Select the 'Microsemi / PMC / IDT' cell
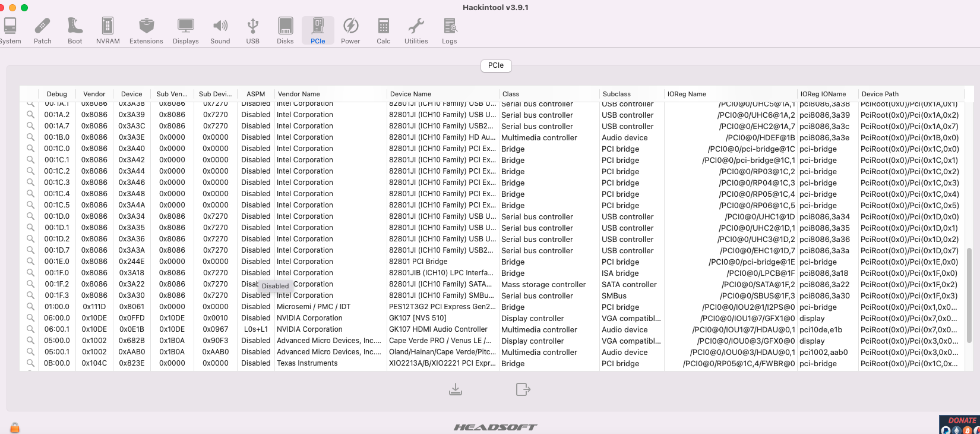This screenshot has width=980, height=434. click(x=314, y=307)
